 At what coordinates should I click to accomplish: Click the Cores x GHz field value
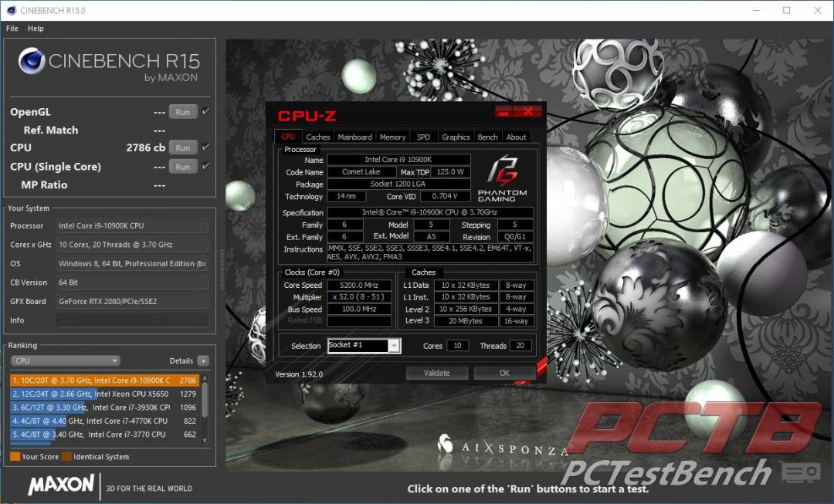(x=132, y=245)
